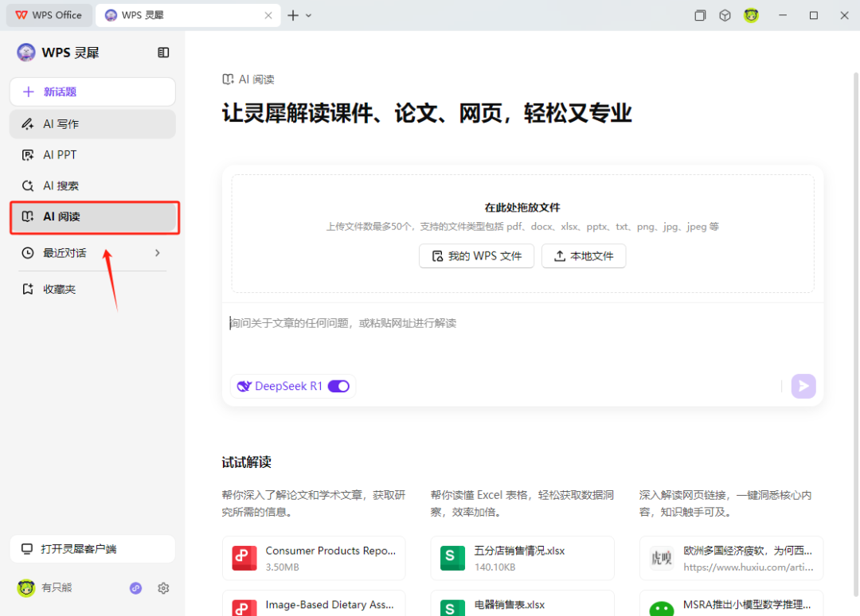Viewport: 860px width, 616px height.
Task: Click the window layout icon in title bar
Action: pyautogui.click(x=700, y=15)
